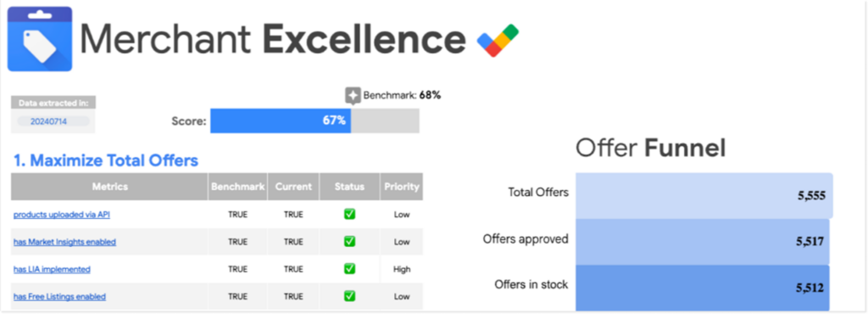Image resolution: width=868 pixels, height=314 pixels.
Task: Click green check for Free Listings row
Action: tap(349, 296)
